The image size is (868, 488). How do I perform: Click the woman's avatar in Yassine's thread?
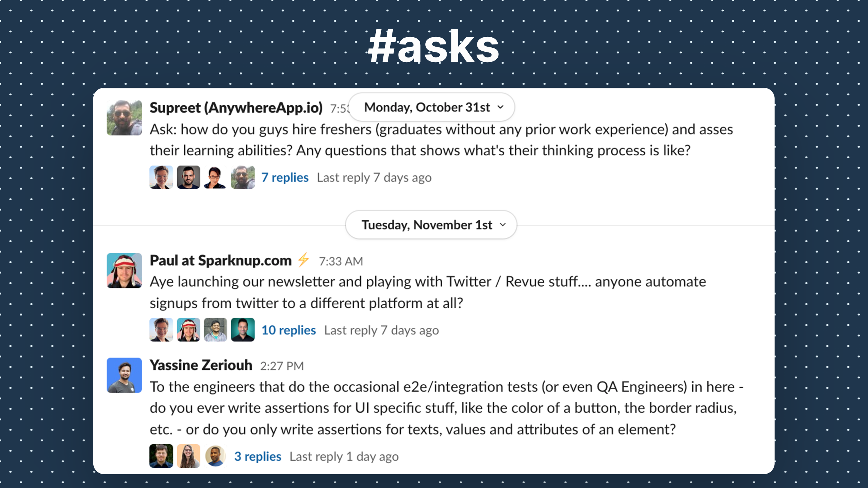(x=188, y=456)
